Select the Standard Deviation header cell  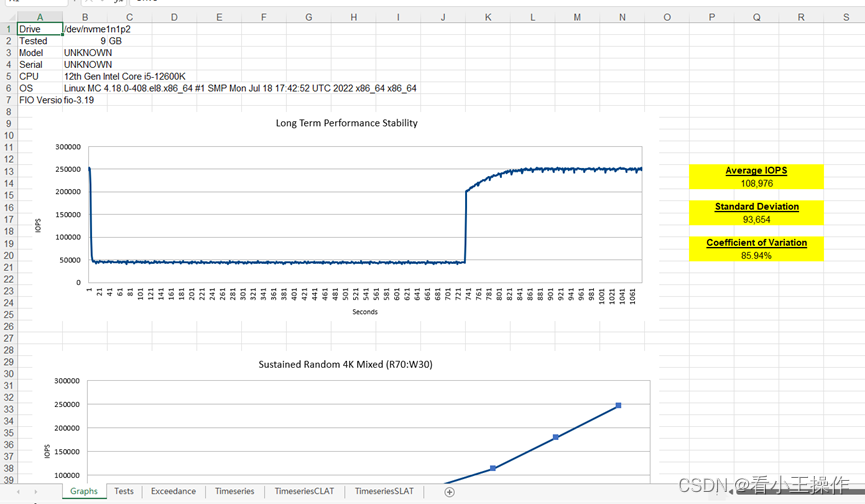(756, 206)
